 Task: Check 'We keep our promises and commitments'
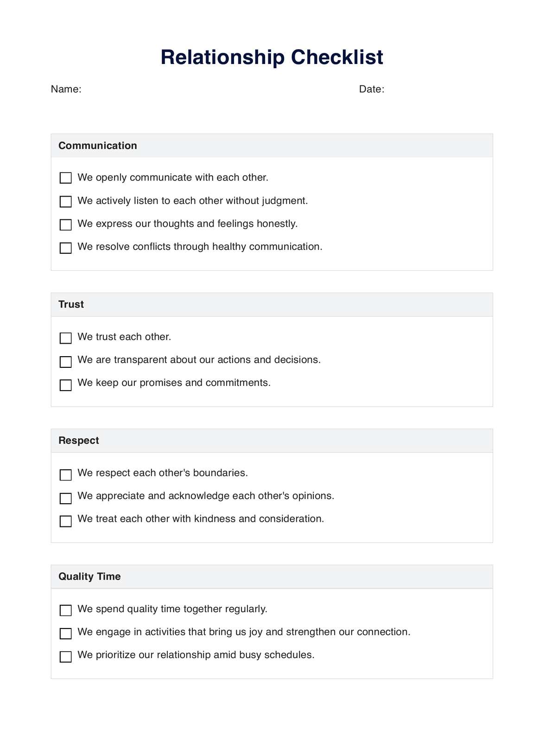66,384
